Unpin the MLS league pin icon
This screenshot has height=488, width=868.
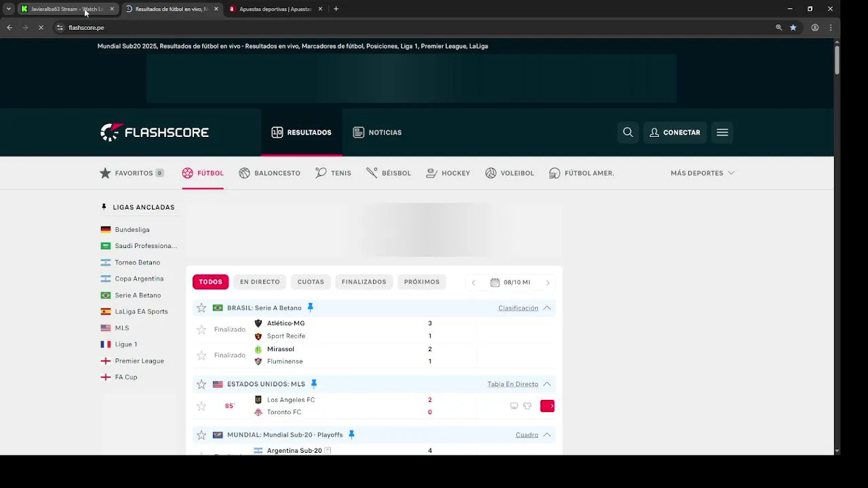[x=313, y=384]
